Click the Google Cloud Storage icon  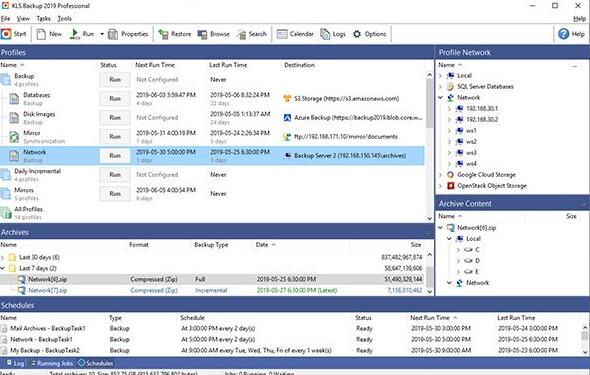click(x=450, y=175)
